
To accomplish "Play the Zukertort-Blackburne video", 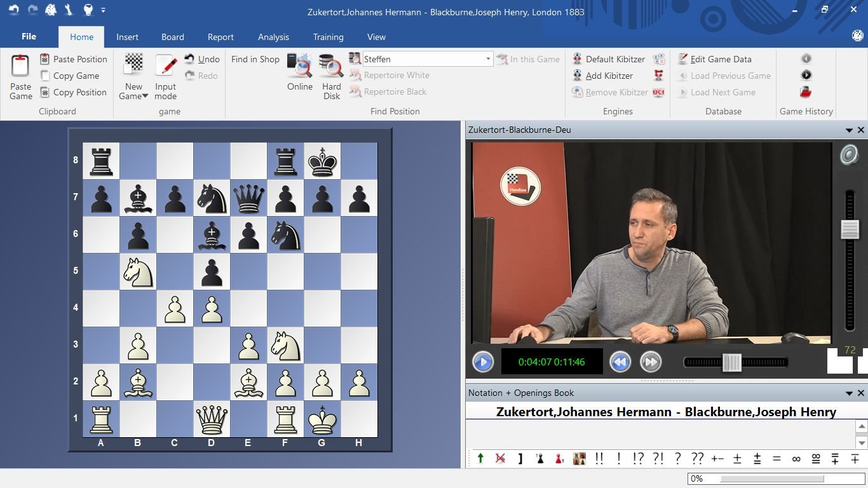I will click(483, 362).
